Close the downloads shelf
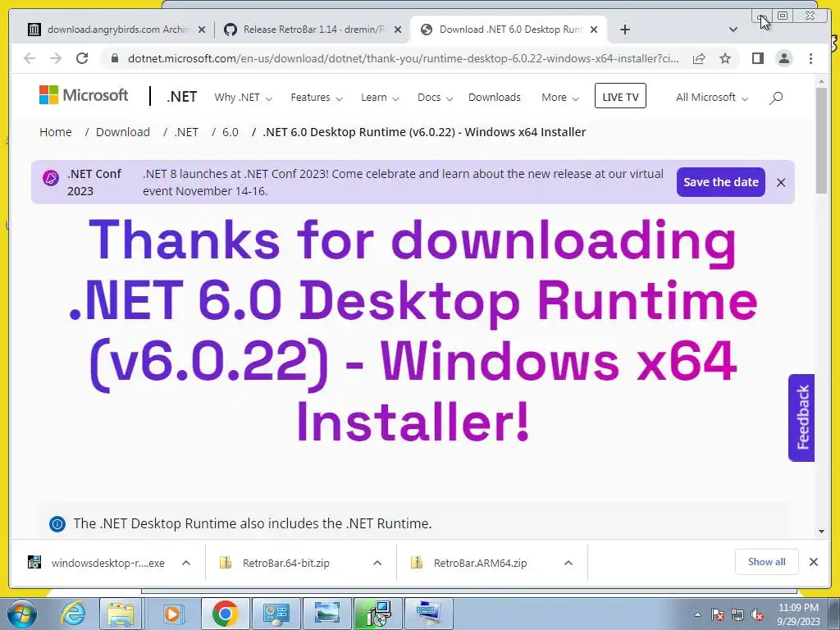 pos(814,562)
